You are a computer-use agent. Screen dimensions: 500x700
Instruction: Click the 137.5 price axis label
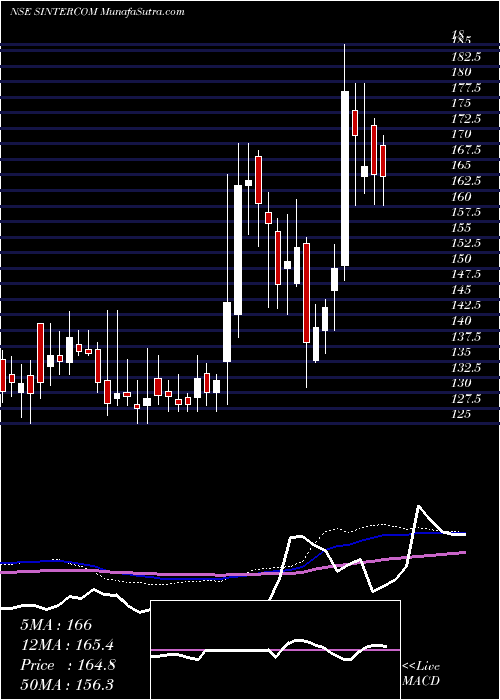coord(467,336)
